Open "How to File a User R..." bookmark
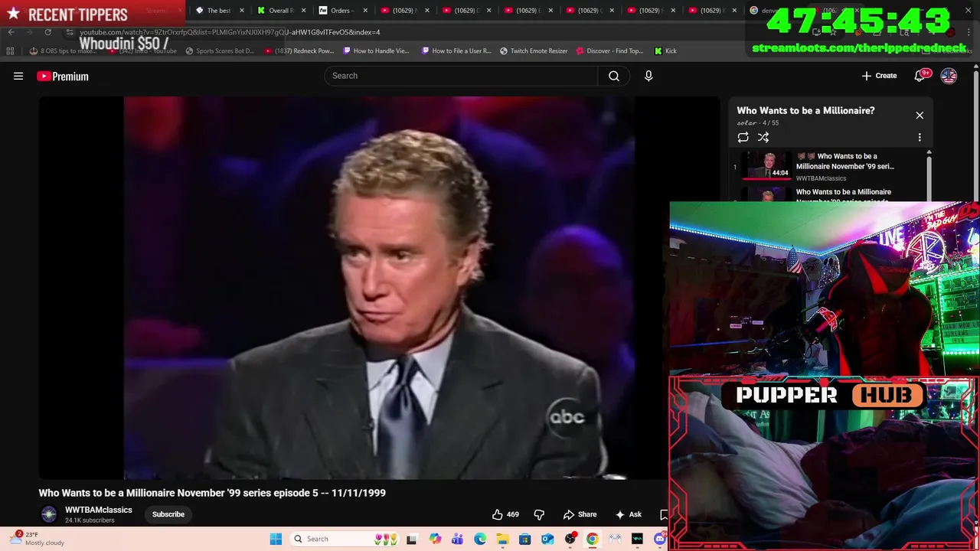The image size is (980, 551). coord(456,51)
